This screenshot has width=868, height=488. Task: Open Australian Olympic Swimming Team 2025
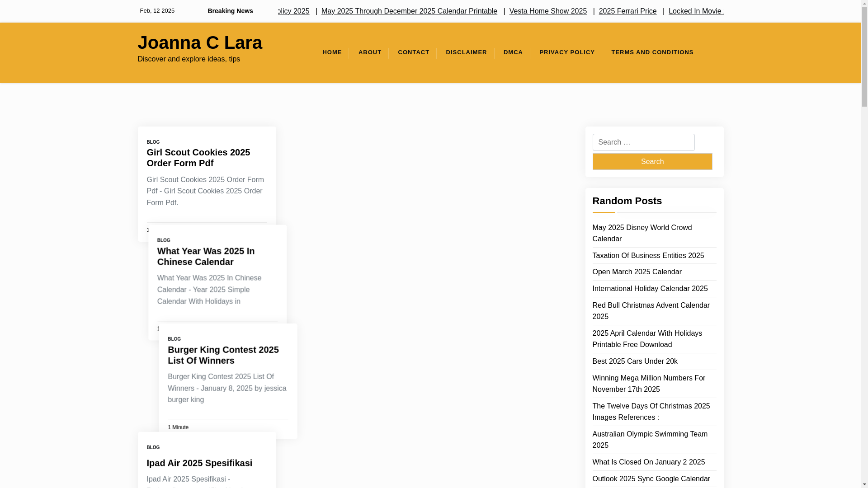pos(650,440)
